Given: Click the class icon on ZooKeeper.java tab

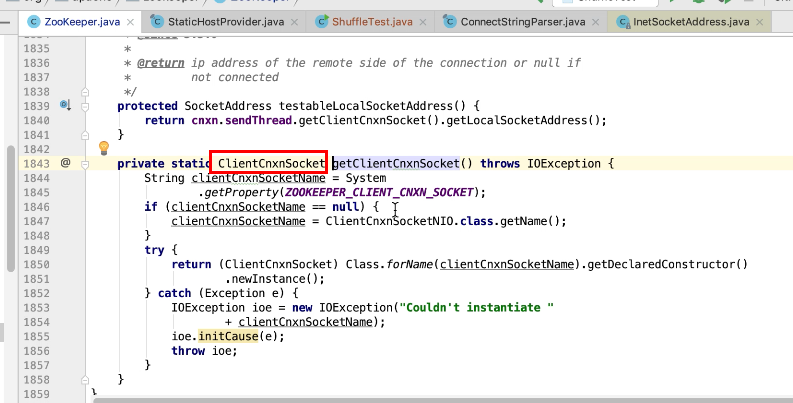Looking at the screenshot, I should click(33, 22).
